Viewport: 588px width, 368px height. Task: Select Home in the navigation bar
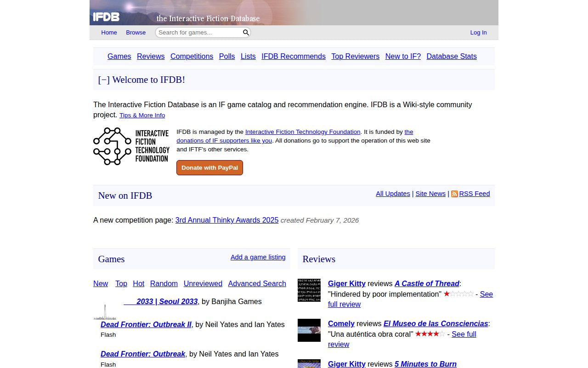(109, 32)
